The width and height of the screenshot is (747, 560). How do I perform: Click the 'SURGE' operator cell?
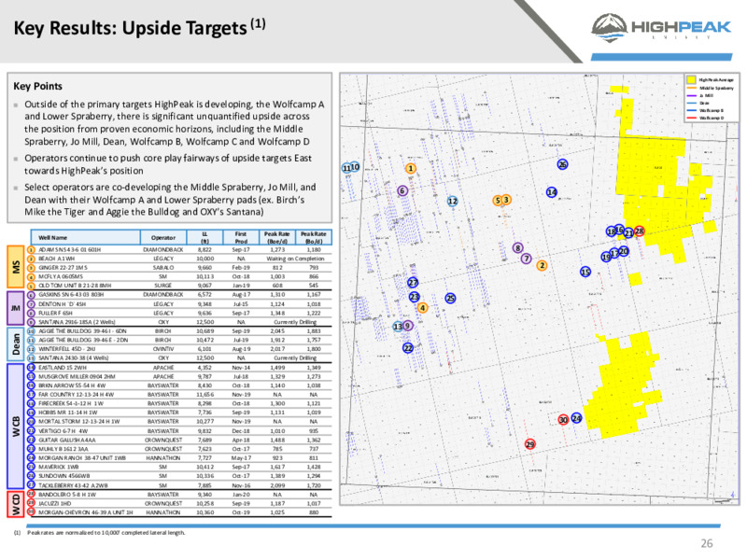(x=163, y=286)
